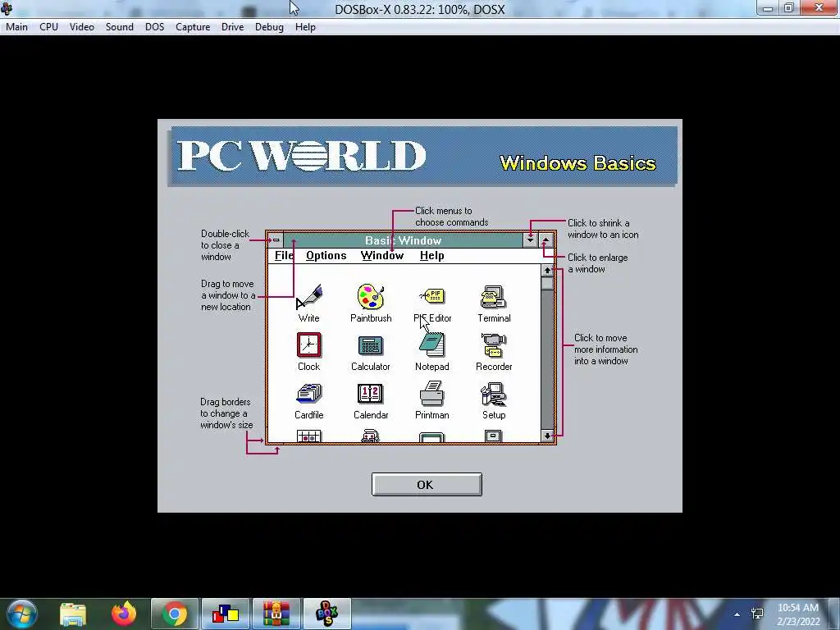Viewport: 840px width, 630px height.
Task: Open the Options menu in Basic Window
Action: tap(326, 256)
